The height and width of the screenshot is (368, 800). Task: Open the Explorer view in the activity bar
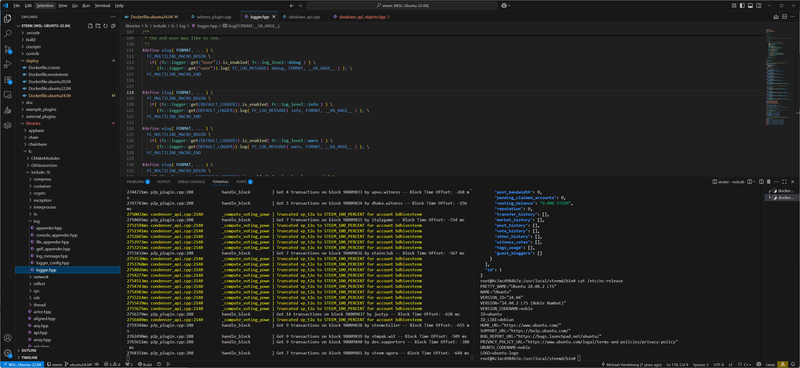coord(8,19)
